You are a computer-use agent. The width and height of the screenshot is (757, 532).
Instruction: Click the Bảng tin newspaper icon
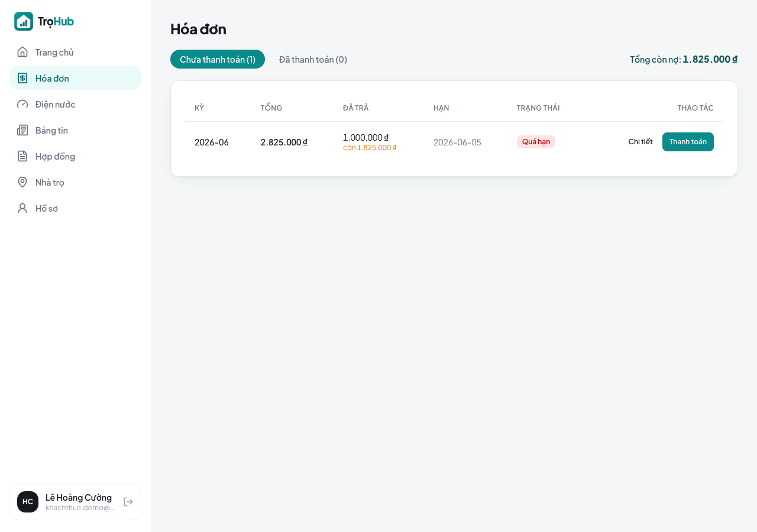22,130
